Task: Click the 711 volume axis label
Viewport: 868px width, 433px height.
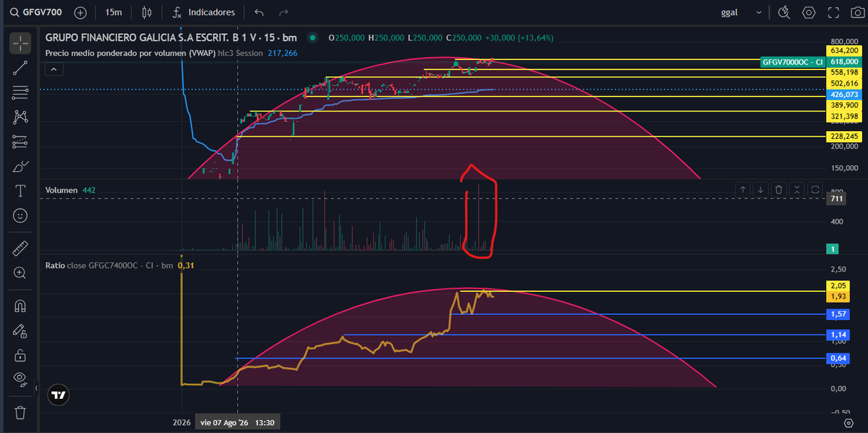Action: [835, 198]
